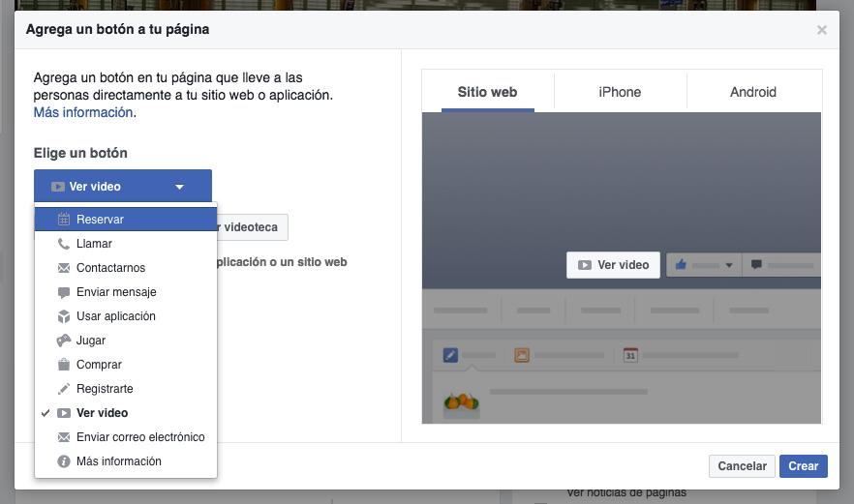Close the Agrega un botón dialog

tap(822, 30)
